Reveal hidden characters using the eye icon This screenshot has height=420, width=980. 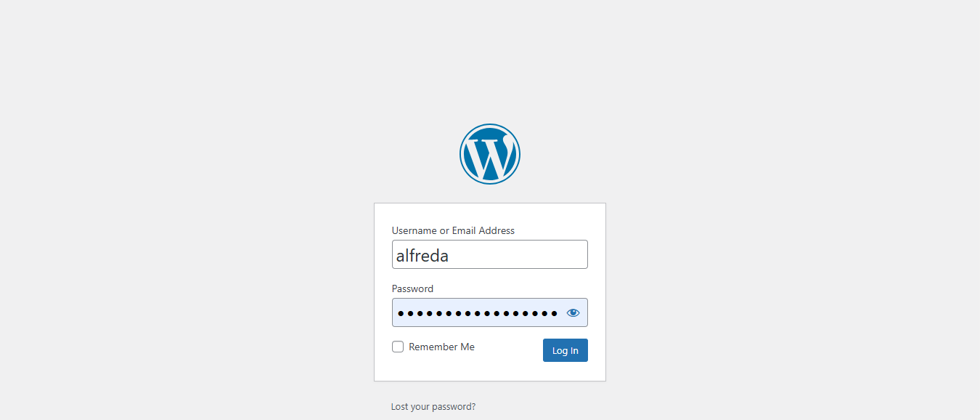[x=573, y=313]
